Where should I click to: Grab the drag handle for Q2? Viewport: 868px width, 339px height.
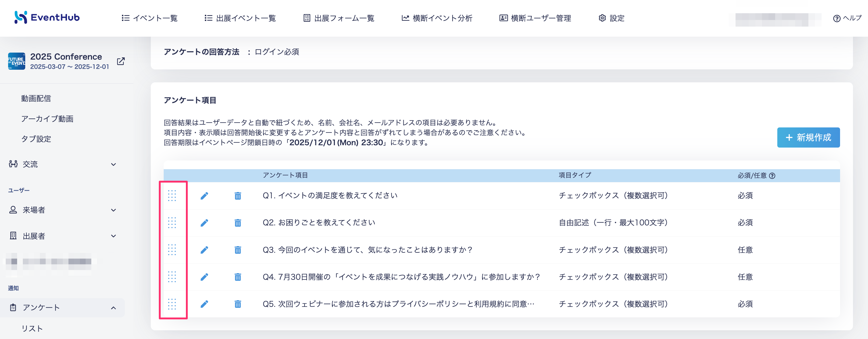coord(172,223)
